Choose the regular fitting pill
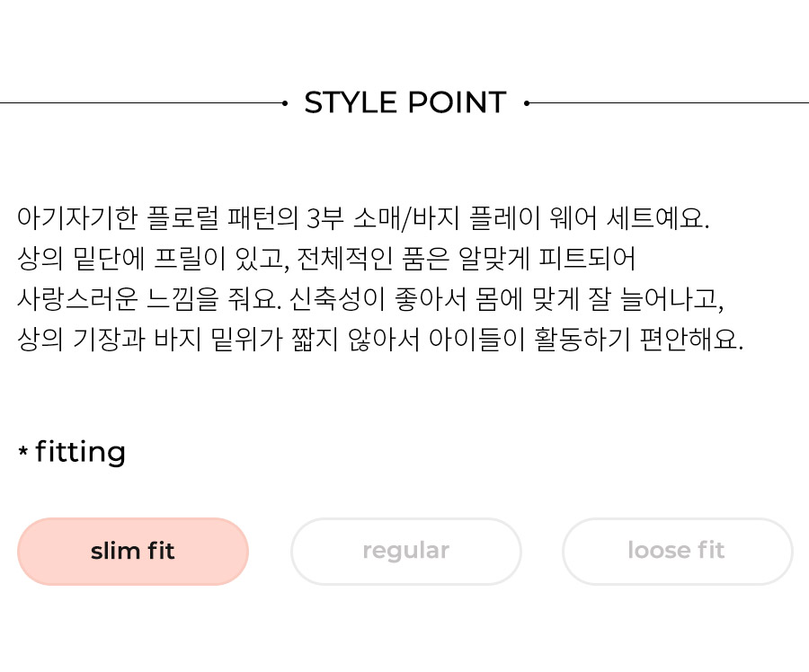Screen dimensions: 809x672 [x=406, y=552]
